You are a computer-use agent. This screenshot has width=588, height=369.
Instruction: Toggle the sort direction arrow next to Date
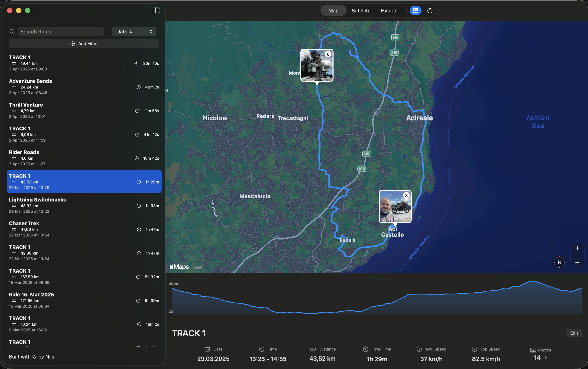[x=131, y=31]
